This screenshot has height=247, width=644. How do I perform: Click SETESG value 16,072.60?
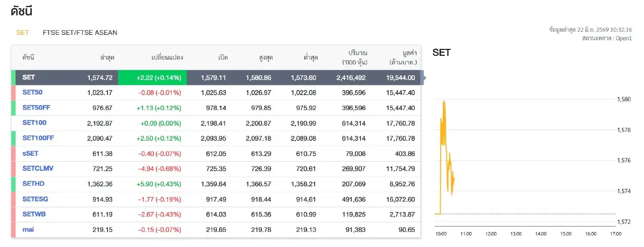[401, 199]
